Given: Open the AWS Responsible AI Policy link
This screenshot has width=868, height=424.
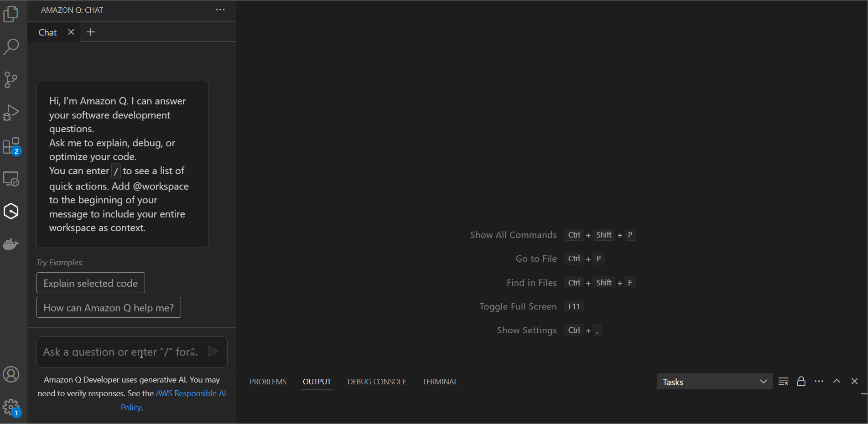Looking at the screenshot, I should 191,393.
